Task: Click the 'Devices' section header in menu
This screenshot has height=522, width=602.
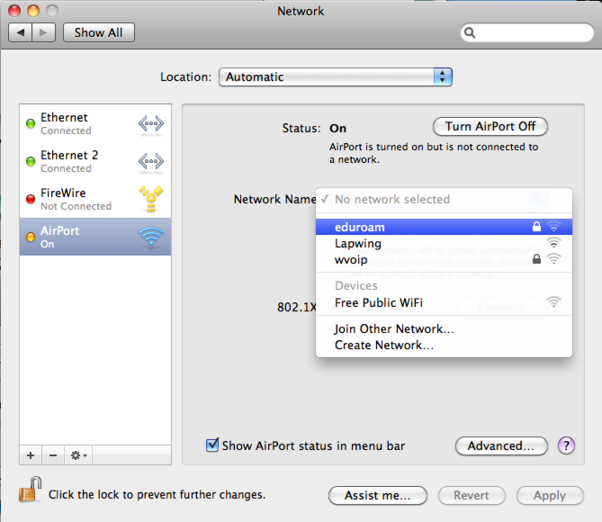Action: [356, 286]
